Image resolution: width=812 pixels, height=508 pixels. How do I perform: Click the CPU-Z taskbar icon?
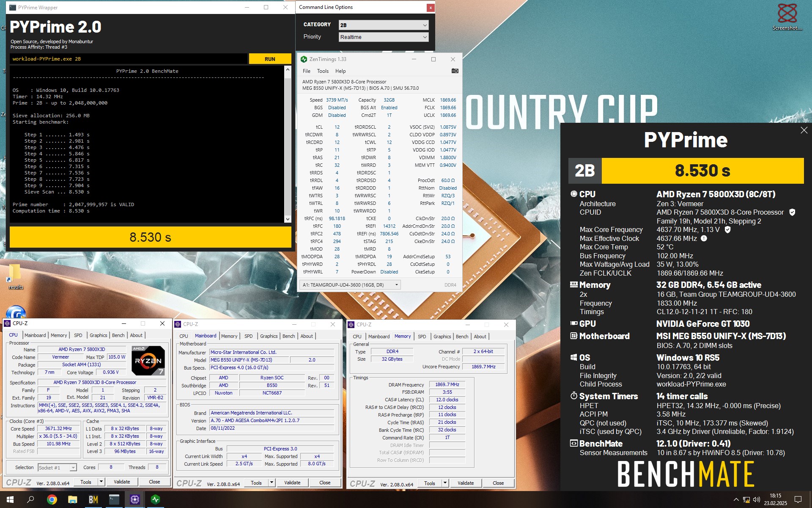click(135, 500)
